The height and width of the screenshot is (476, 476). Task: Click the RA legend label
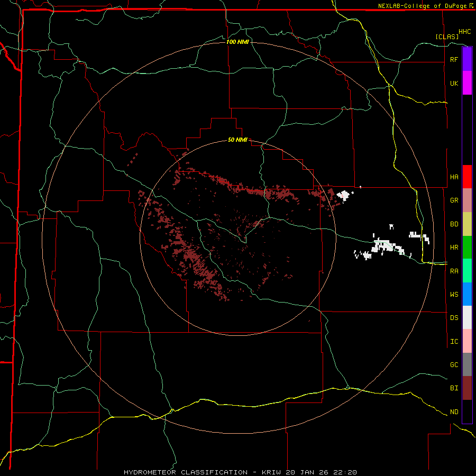pos(454,271)
